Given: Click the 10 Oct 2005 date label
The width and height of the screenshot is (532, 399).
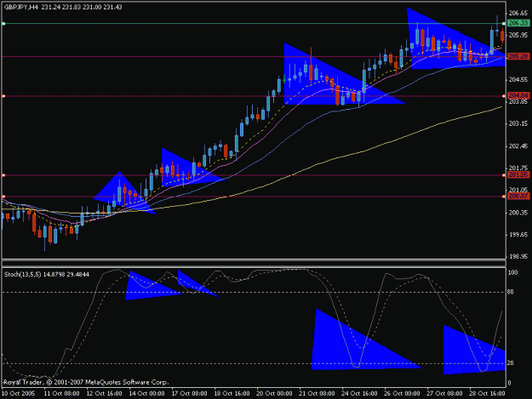Looking at the screenshot, I should click(19, 393).
